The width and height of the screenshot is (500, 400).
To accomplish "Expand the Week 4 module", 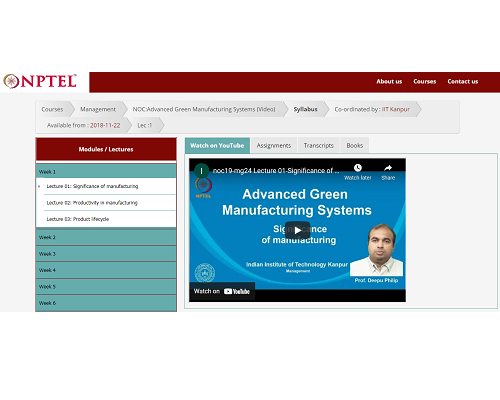I will pyautogui.click(x=106, y=270).
